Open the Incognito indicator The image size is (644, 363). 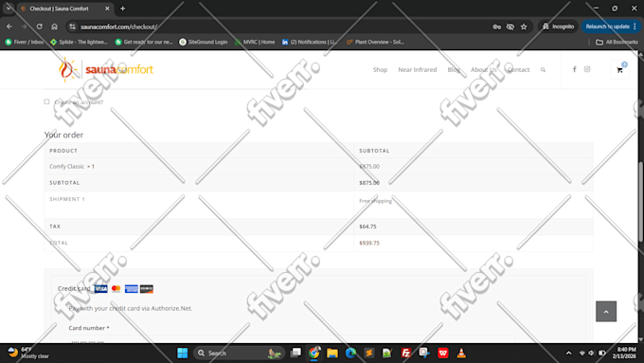[558, 27]
